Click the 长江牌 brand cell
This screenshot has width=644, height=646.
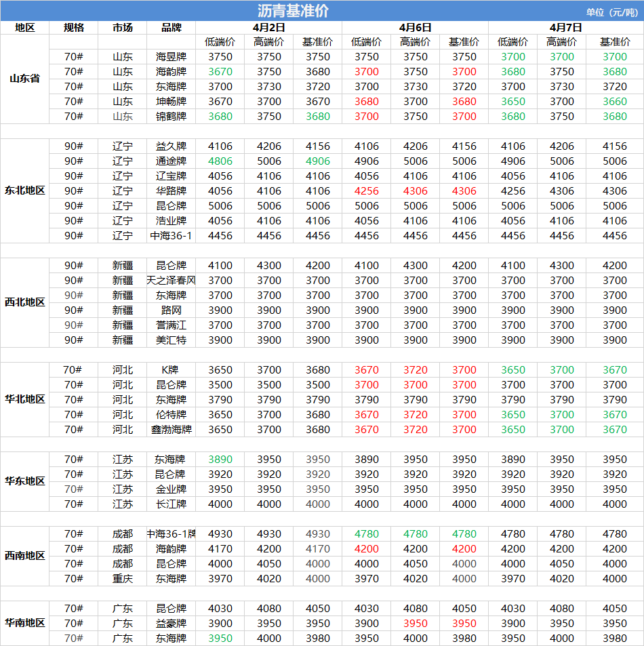click(x=172, y=504)
